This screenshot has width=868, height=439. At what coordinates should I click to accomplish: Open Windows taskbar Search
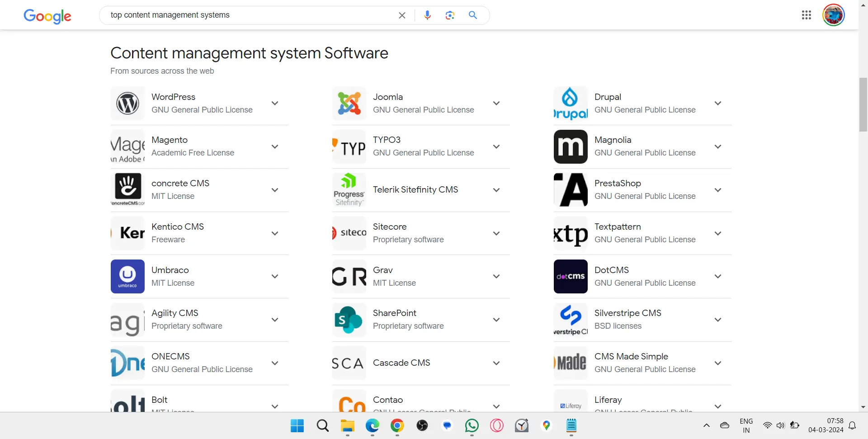click(x=322, y=425)
